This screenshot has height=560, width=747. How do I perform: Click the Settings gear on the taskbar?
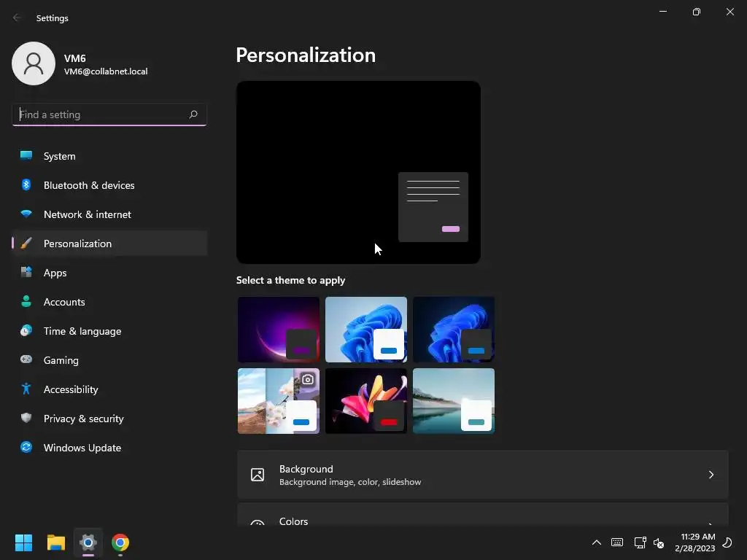[x=88, y=542]
